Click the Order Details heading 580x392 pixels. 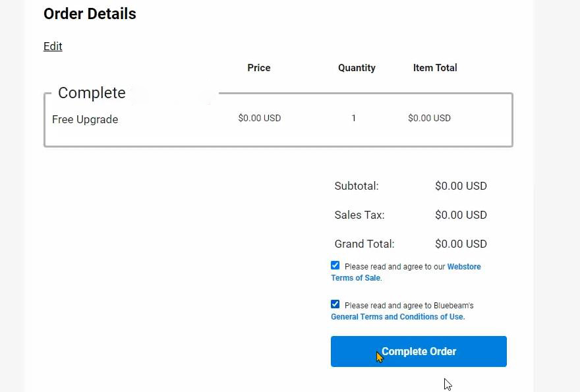tap(90, 14)
